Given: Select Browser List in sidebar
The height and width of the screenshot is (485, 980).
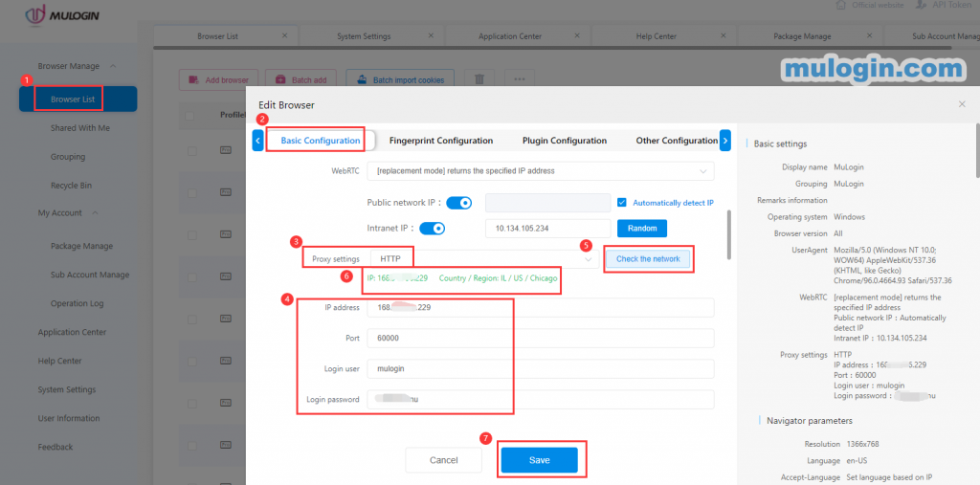Looking at the screenshot, I should (78, 99).
